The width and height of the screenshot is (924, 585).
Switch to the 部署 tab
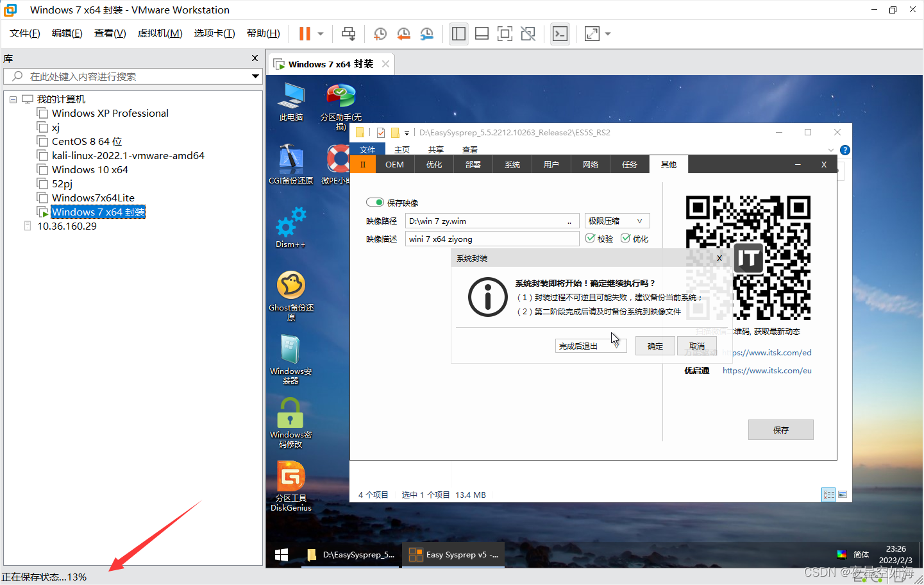tap(473, 165)
